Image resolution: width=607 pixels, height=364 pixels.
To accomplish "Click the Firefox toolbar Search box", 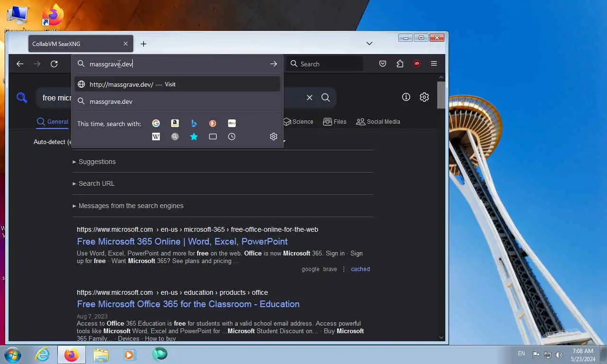I will click(325, 64).
